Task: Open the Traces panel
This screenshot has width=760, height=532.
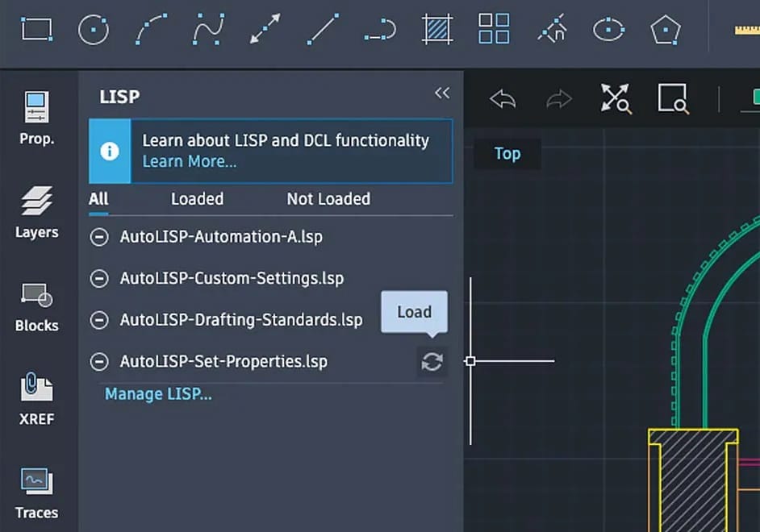Action: (x=37, y=493)
